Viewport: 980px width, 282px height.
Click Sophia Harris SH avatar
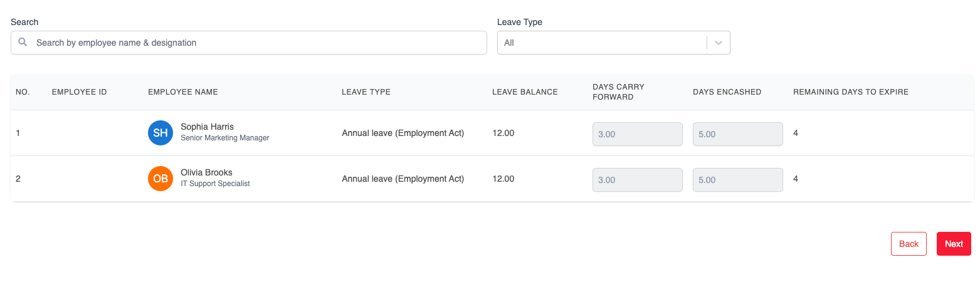(x=160, y=133)
